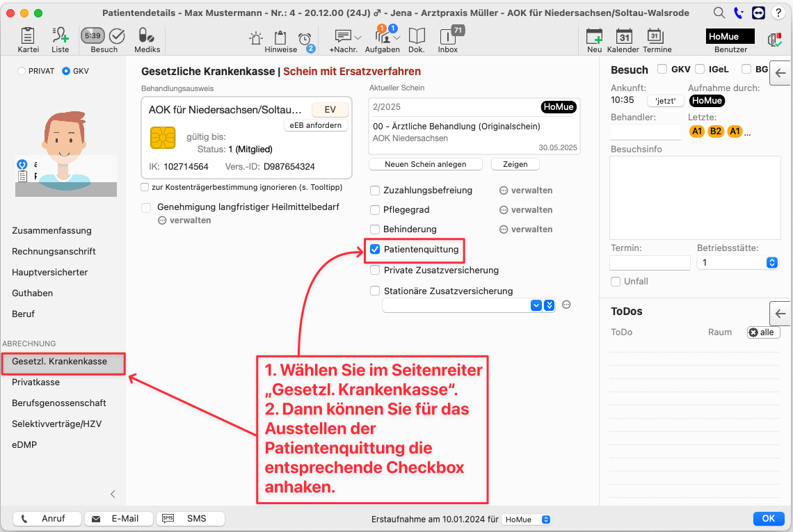Click the Termin input field

(x=650, y=262)
